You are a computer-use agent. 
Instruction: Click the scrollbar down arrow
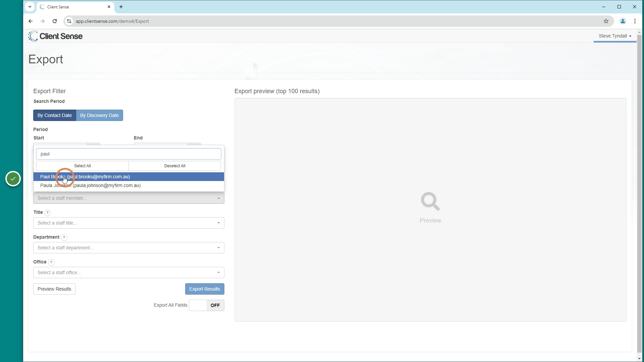(640, 359)
